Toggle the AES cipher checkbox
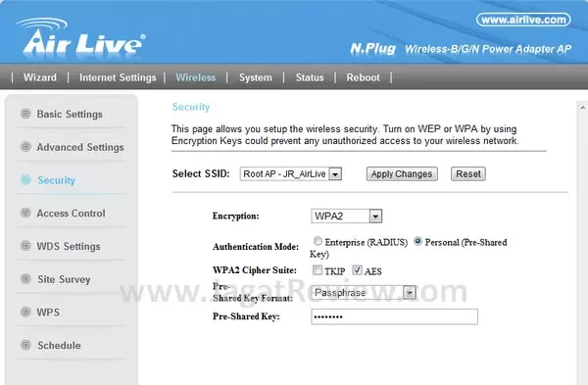588x385 pixels. tap(357, 270)
